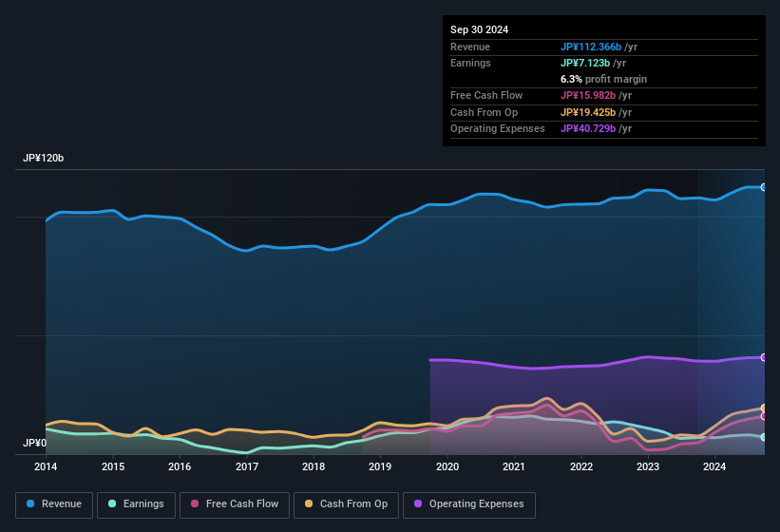This screenshot has width=780, height=532.
Task: Click the Sep 30 2024 tooltip date
Action: pyautogui.click(x=479, y=29)
